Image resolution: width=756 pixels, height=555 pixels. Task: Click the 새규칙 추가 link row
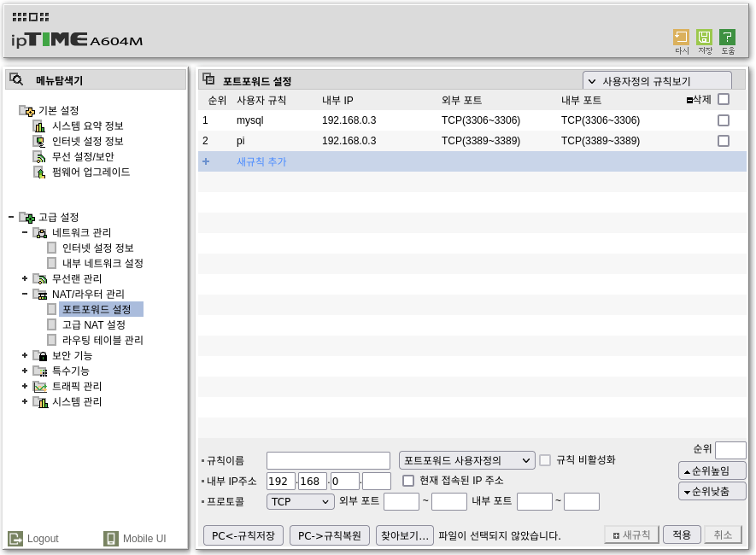472,161
